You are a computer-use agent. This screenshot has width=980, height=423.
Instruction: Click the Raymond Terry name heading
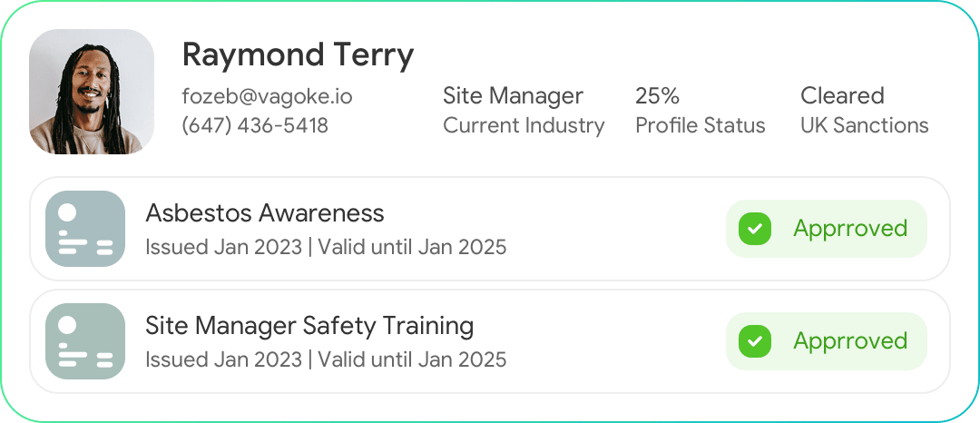tap(298, 55)
